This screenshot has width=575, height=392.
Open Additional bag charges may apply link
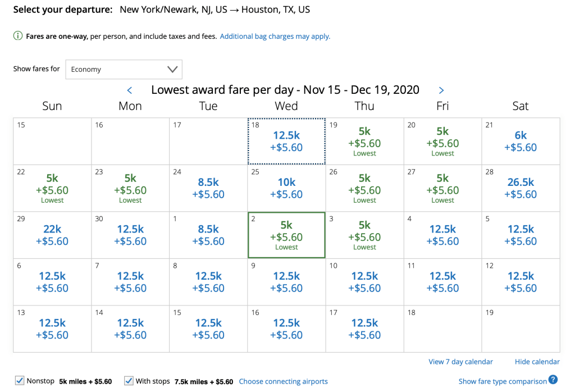275,37
